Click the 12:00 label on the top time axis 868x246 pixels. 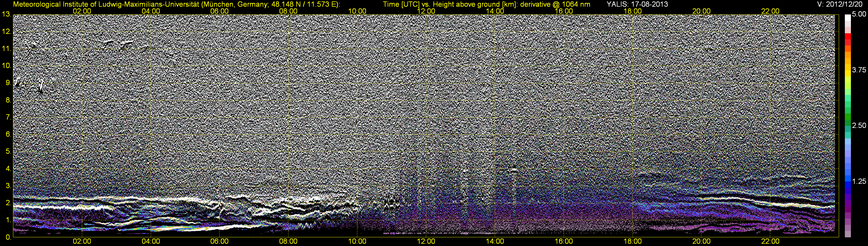pos(426,11)
